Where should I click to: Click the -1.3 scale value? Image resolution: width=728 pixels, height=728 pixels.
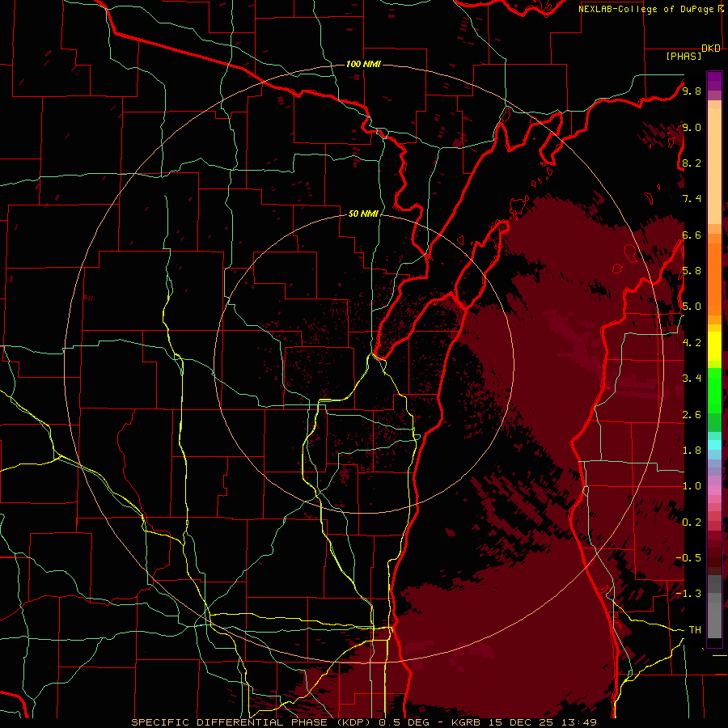click(688, 594)
